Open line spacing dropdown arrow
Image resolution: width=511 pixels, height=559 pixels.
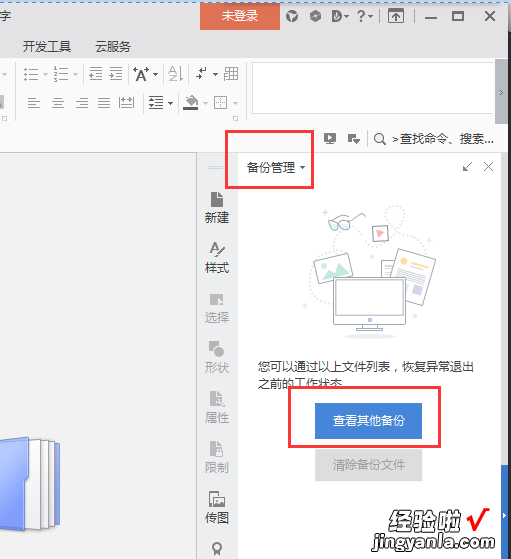tap(170, 103)
